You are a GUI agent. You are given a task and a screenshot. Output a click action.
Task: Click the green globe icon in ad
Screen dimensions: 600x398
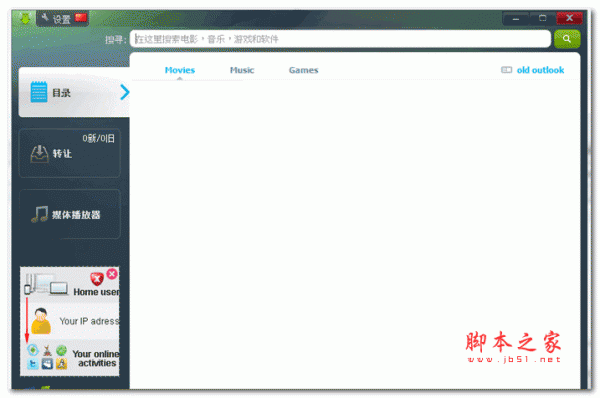point(61,350)
